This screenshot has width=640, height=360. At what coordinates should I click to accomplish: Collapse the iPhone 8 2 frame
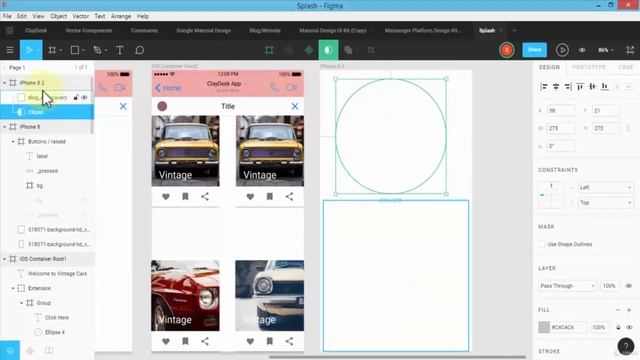[x=4, y=83]
